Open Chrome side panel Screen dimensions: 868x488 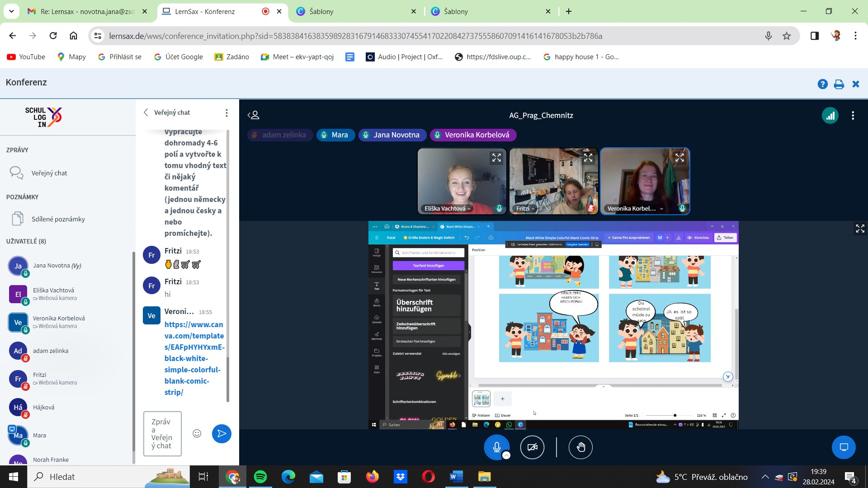(815, 36)
